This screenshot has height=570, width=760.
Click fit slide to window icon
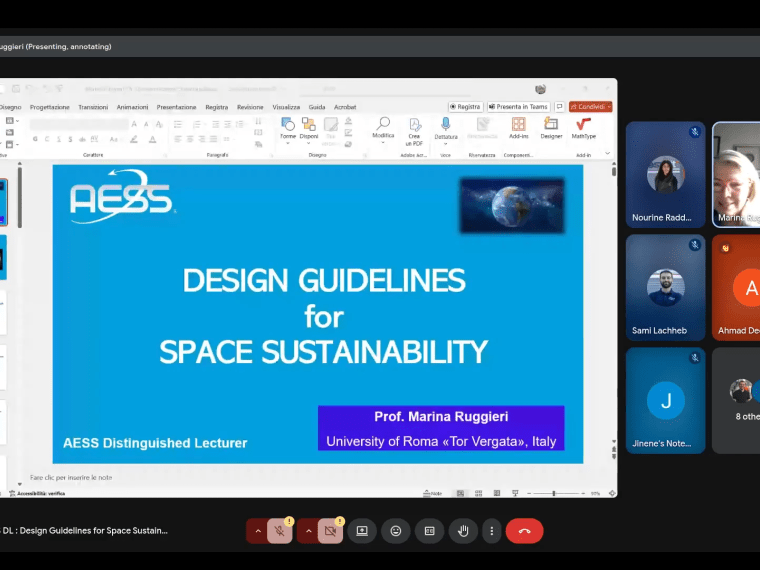[x=612, y=493]
